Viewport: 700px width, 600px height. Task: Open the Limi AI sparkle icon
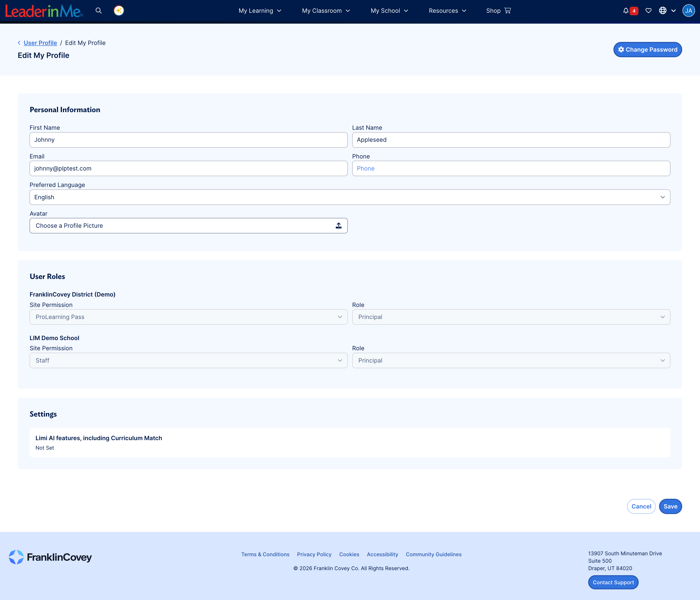[119, 11]
